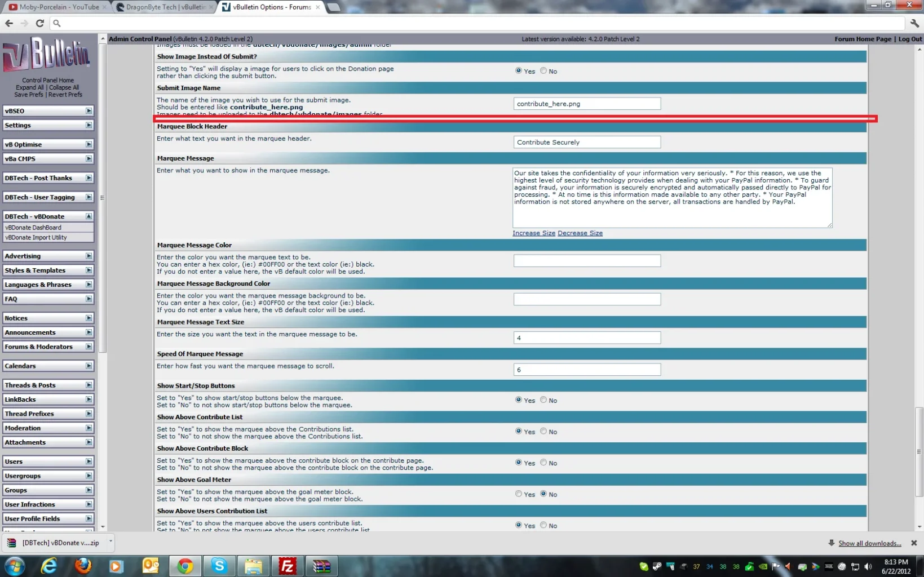This screenshot has height=577, width=924.
Task: Collapse the DBTech - vBDonate section
Action: 89,216
